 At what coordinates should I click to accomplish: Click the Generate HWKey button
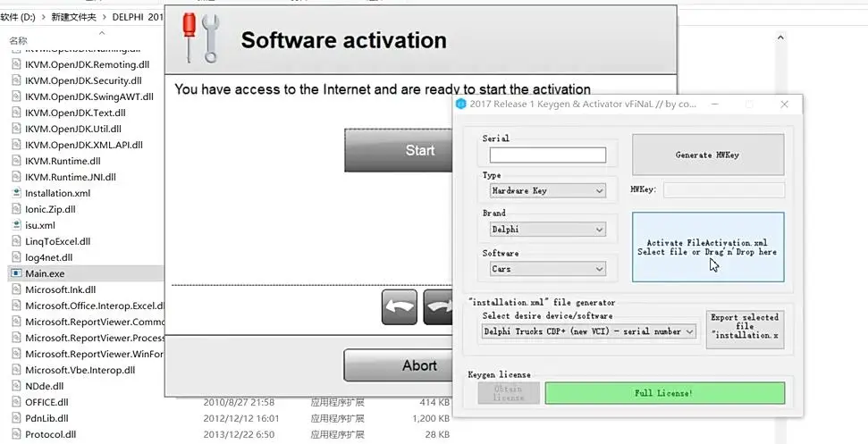(708, 155)
